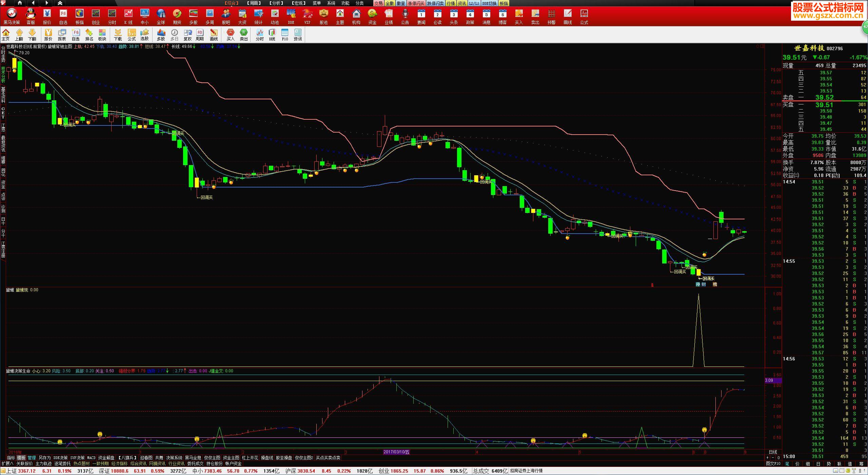The width and height of the screenshot is (868, 475).
Task: Open the VIP horse icon
Action: pyautogui.click(x=307, y=16)
